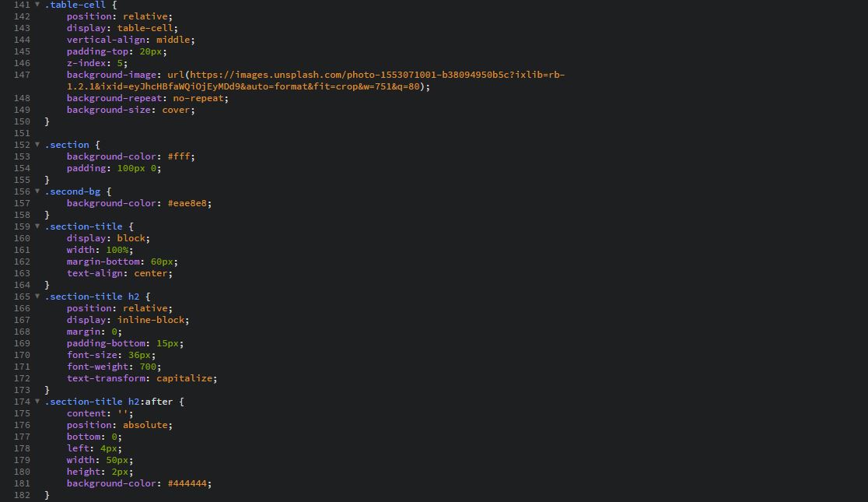Collapse .section-title h2:after rule fold arrow
The image size is (868, 502).
click(37, 401)
